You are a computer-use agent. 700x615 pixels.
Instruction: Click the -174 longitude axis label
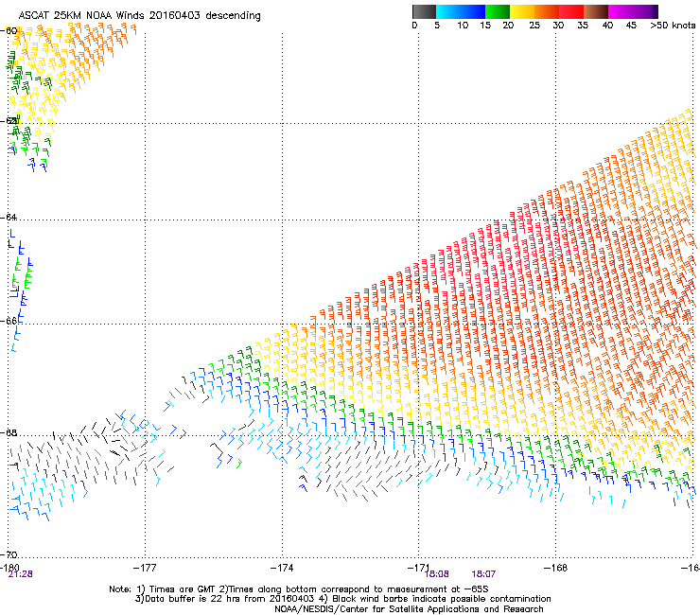[x=282, y=568]
